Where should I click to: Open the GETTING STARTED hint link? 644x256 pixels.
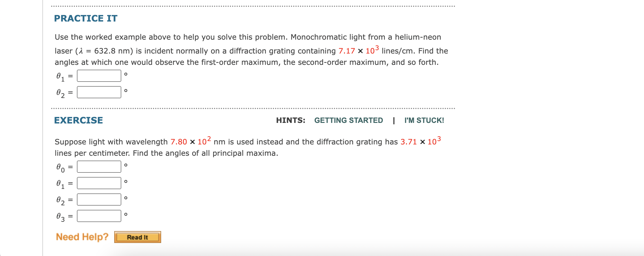tap(348, 120)
